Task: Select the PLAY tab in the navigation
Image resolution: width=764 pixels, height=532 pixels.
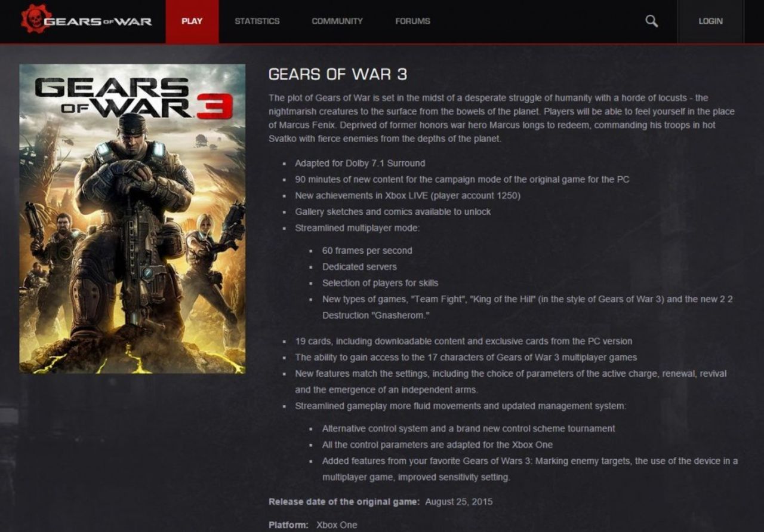Action: pos(191,20)
